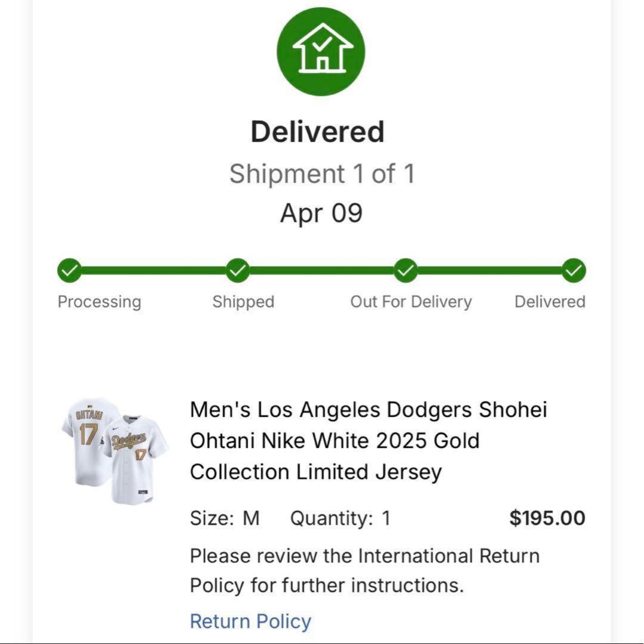Open the Return Policy link
The image size is (644, 644).
250,621
